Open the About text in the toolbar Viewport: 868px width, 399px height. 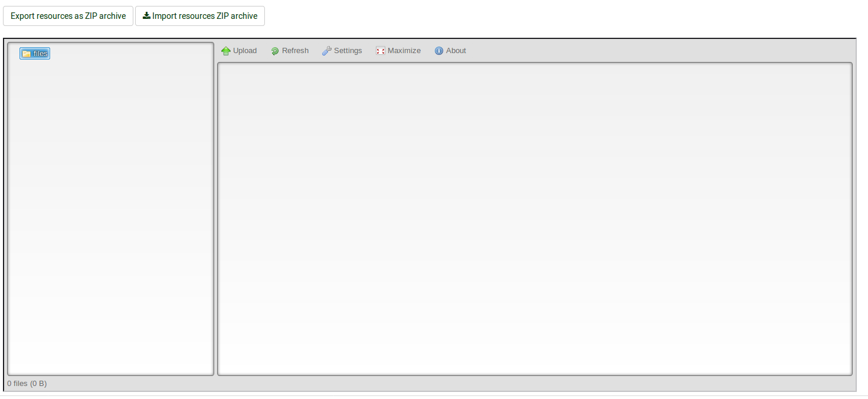456,51
